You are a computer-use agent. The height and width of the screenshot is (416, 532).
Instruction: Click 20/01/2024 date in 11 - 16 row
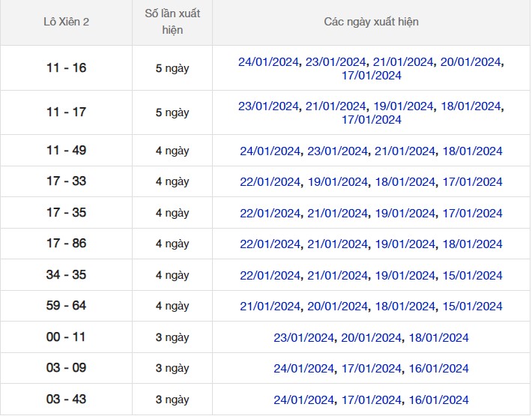point(471,62)
